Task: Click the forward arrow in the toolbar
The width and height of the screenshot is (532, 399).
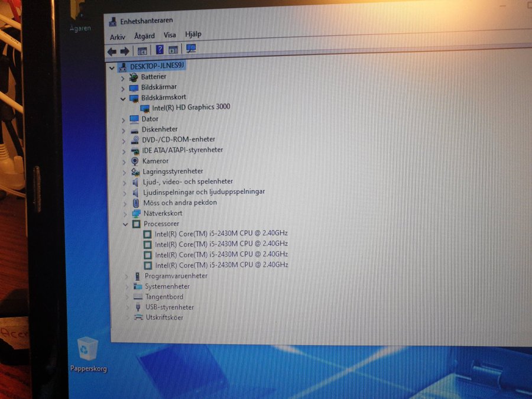Action: 125,51
